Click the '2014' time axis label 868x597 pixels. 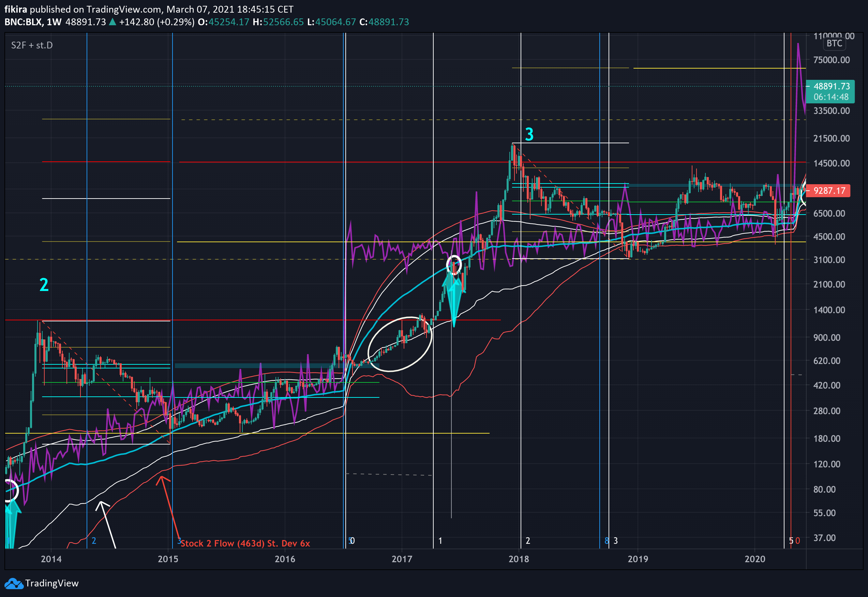click(51, 559)
